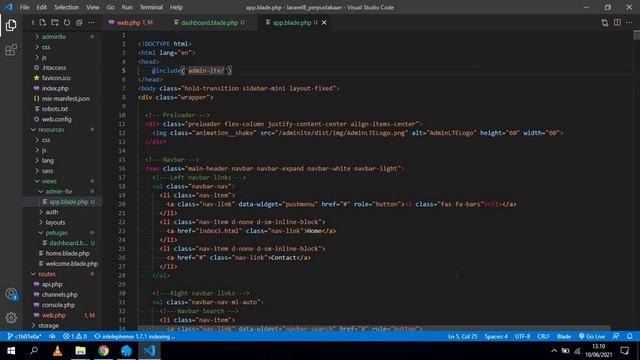Open changes compare icon in editor toolbar
Image resolution: width=640 pixels, height=360 pixels.
coord(604,22)
